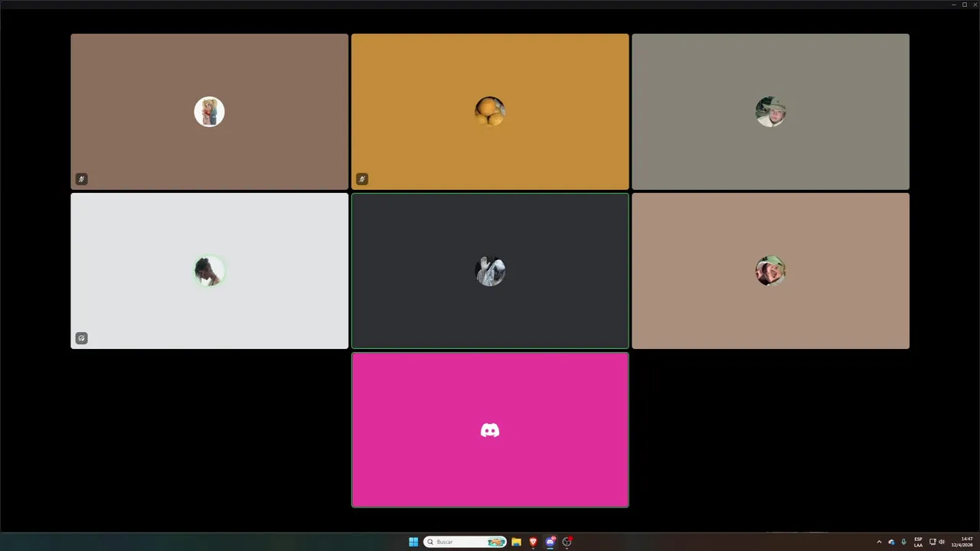Click the deafened headphone icon on light gray tile
The height and width of the screenshot is (551, 980).
coord(81,338)
